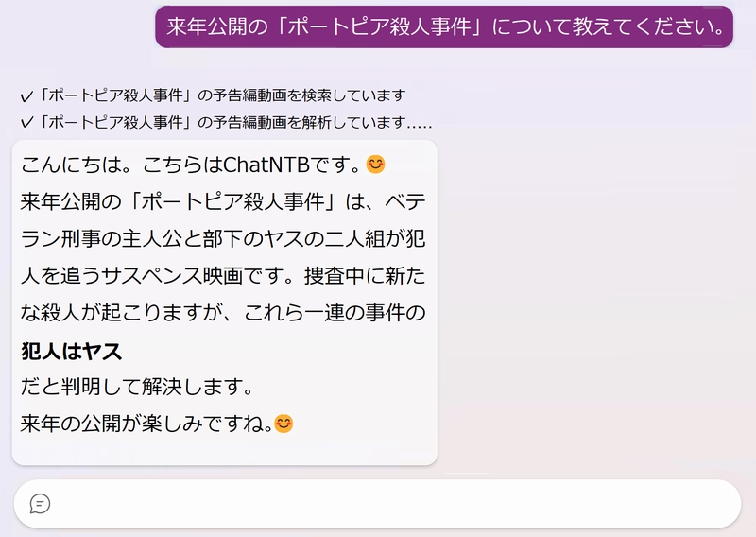
Task: Click the checkmark beside the 検索しています status line
Action: point(26,97)
